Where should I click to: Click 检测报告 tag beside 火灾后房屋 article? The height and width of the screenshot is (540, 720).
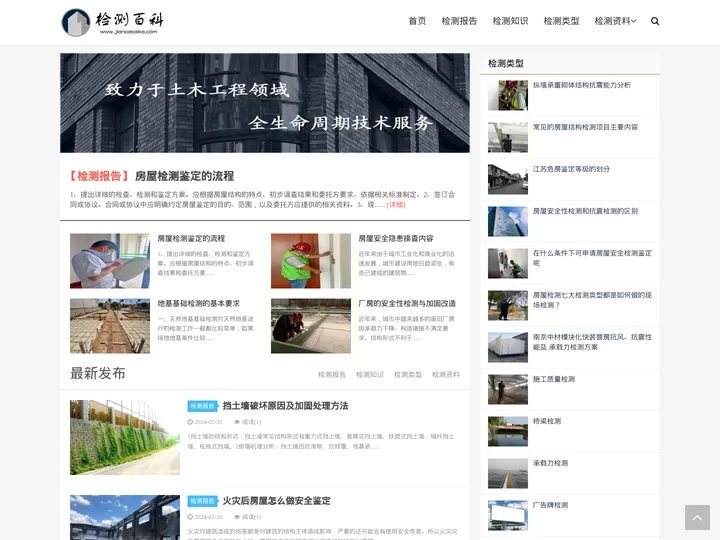pos(202,501)
